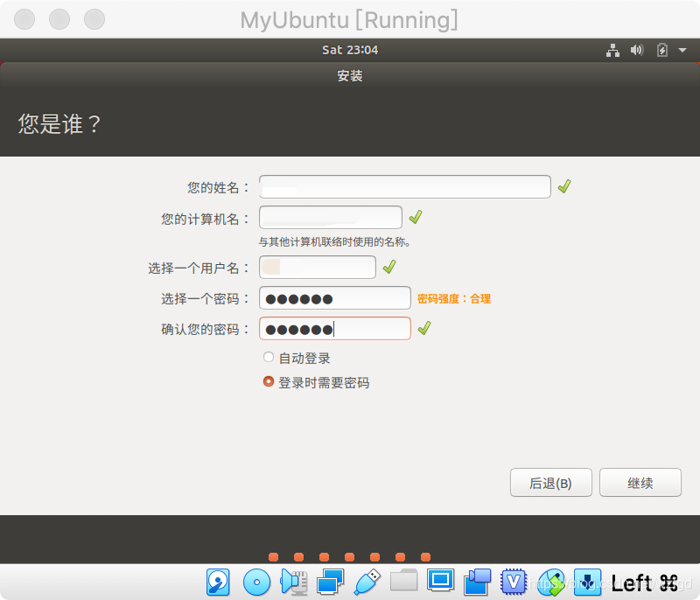700x600 pixels.
Task: Click the 密码强度：合理 strength label
Action: [x=454, y=298]
